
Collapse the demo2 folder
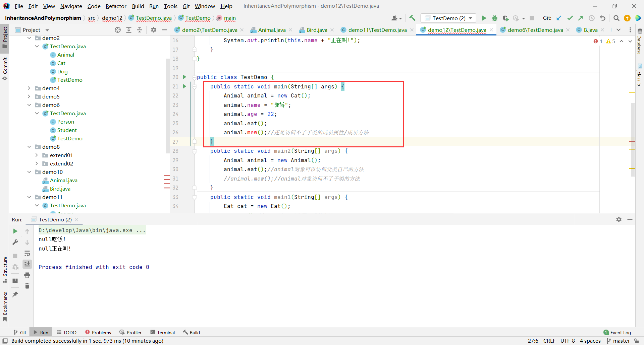pos(29,38)
